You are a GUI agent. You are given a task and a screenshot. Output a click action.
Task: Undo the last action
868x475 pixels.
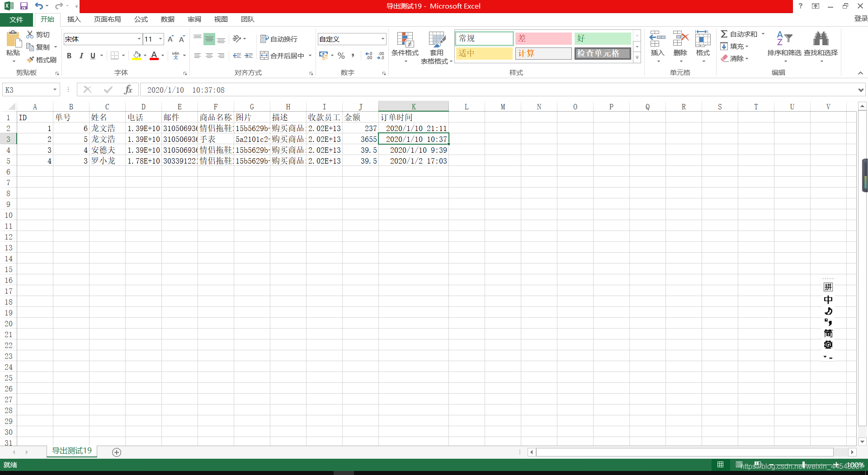click(x=39, y=6)
